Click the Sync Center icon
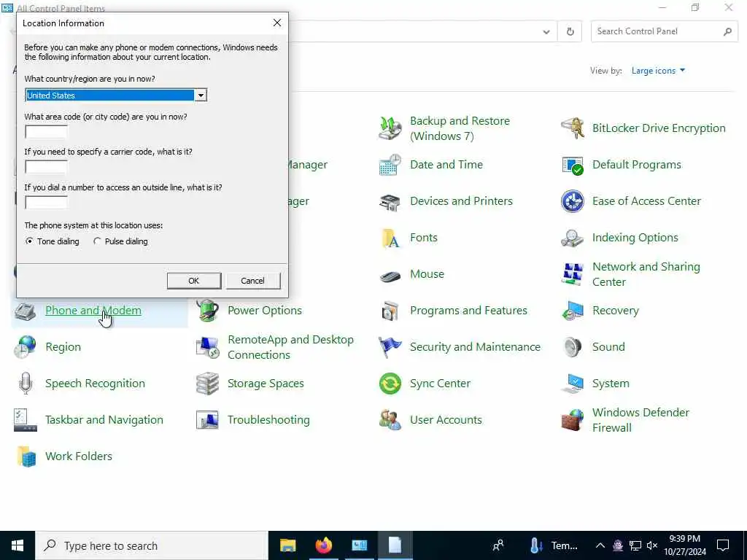This screenshot has height=560, width=747. [x=390, y=384]
